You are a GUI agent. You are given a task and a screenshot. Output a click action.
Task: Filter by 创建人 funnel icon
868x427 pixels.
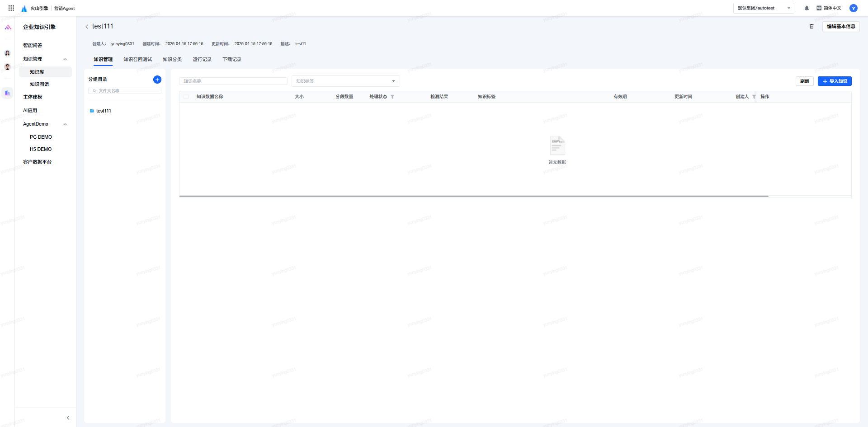[754, 97]
